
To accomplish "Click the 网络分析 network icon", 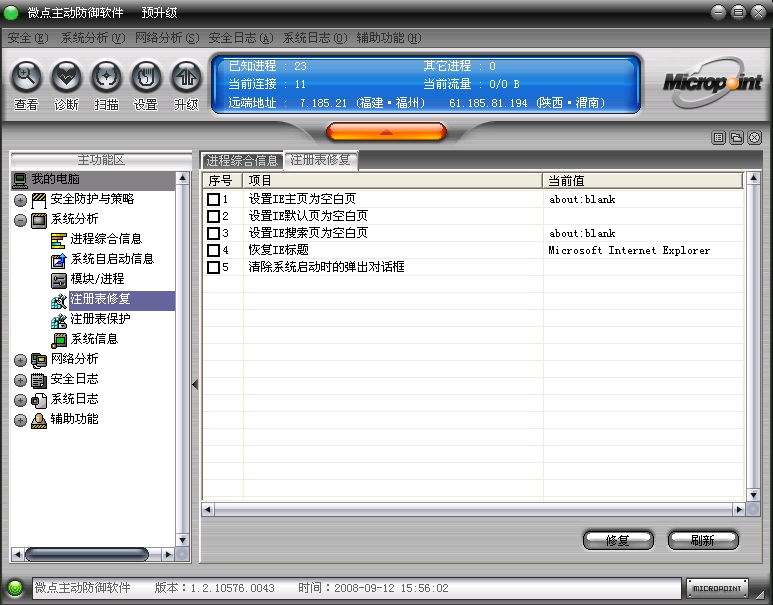I will click(39, 360).
